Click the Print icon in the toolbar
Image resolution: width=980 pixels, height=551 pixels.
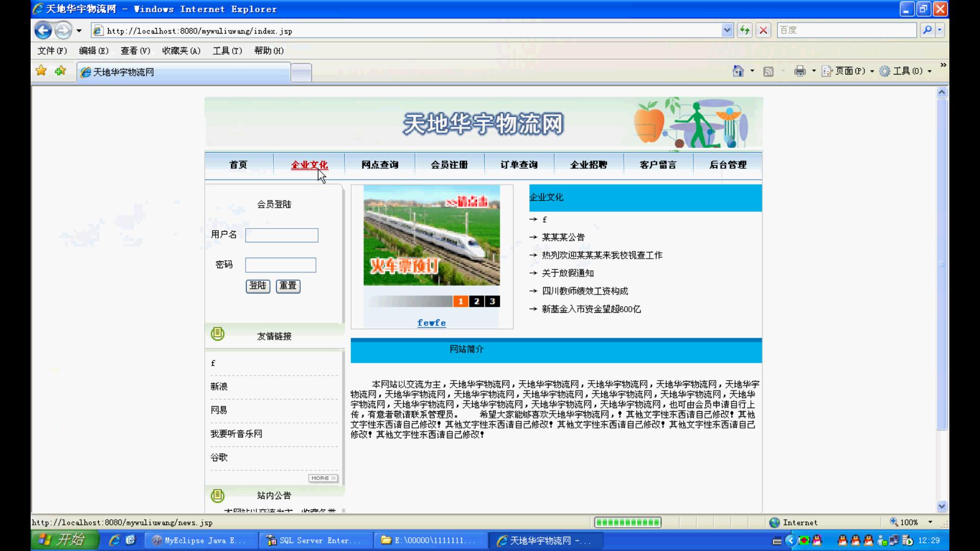[x=800, y=71]
